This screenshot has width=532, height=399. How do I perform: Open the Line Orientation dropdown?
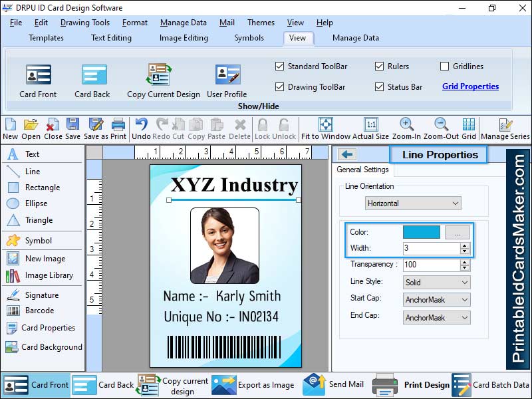click(x=414, y=203)
